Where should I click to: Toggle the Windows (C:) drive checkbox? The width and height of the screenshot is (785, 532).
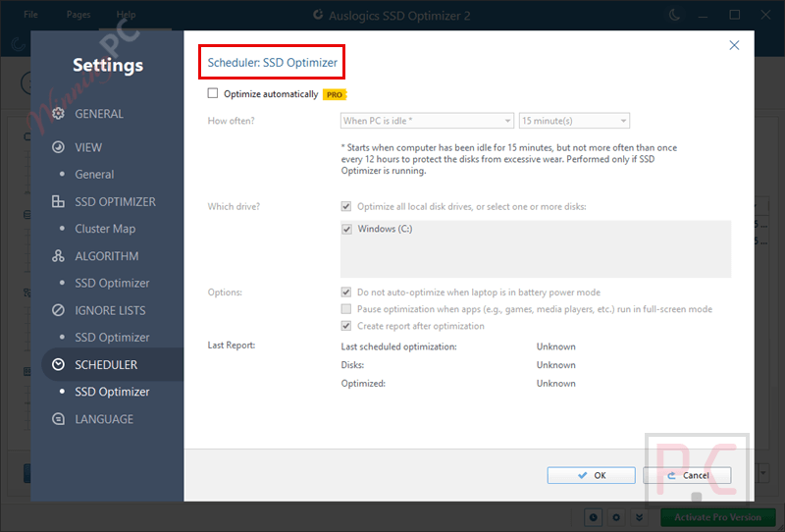[x=346, y=229]
